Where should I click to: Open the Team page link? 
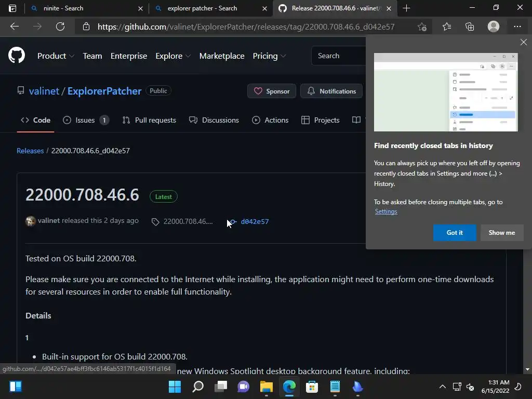coord(92,56)
